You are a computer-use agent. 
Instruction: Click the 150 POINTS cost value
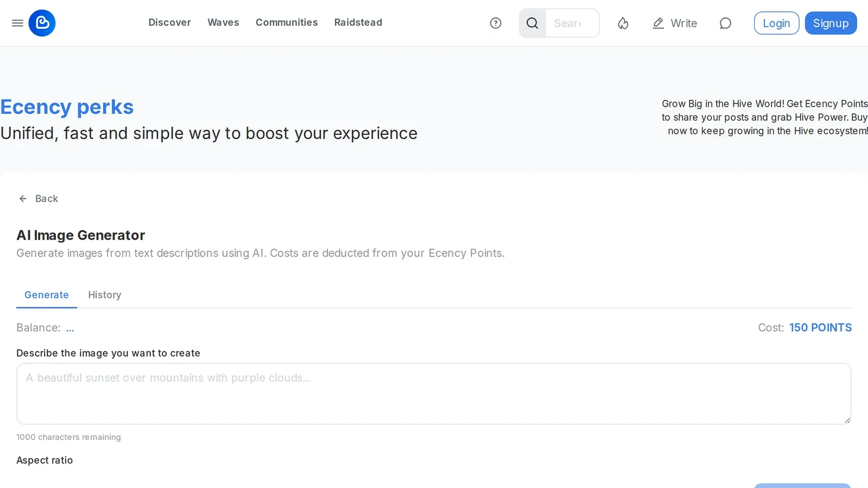click(820, 328)
